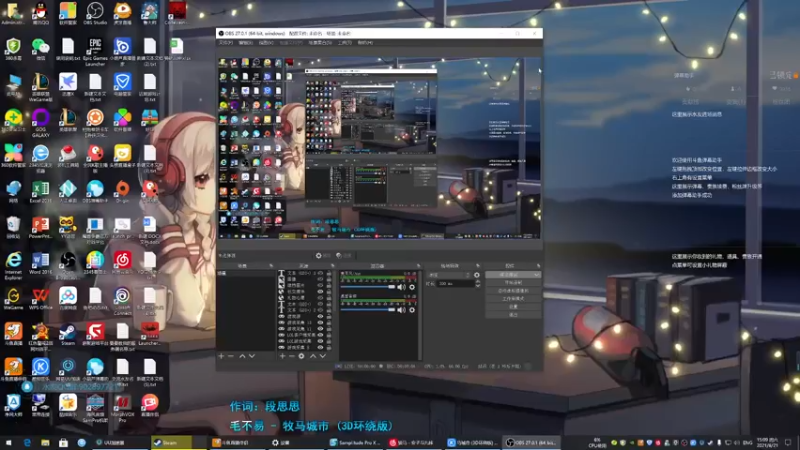Open the 视图(V) menu in OBS
Screen dimensions: 800x450
coord(266,43)
